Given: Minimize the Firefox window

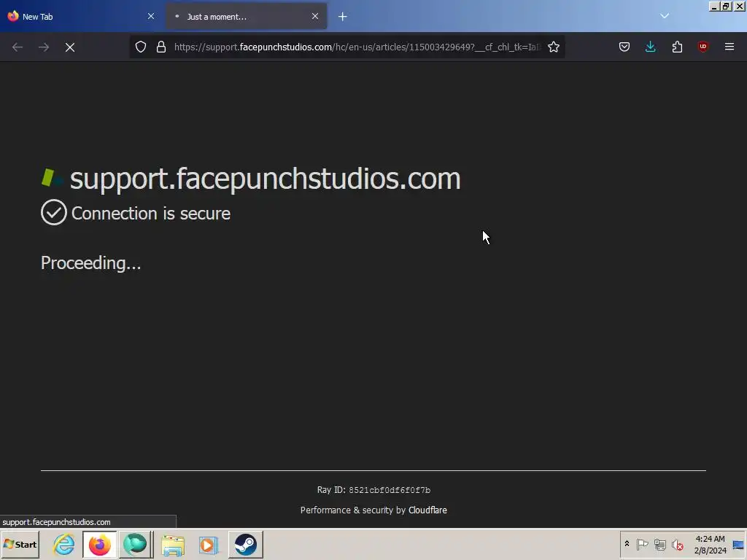Looking at the screenshot, I should (714, 6).
